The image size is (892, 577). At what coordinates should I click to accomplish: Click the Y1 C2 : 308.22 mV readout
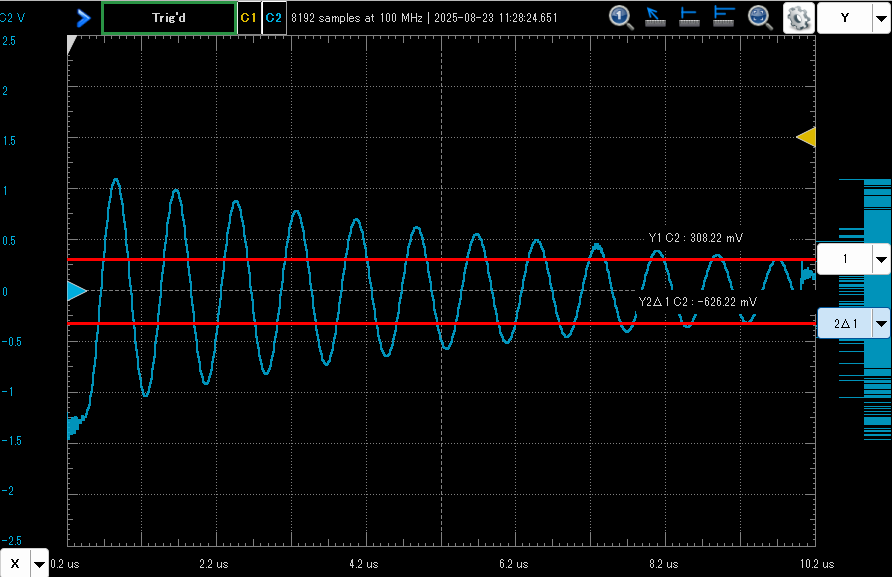pyautogui.click(x=696, y=238)
